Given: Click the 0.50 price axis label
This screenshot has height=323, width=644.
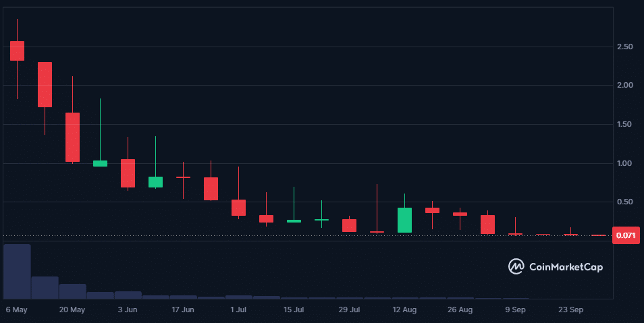Looking at the screenshot, I should coord(624,202).
